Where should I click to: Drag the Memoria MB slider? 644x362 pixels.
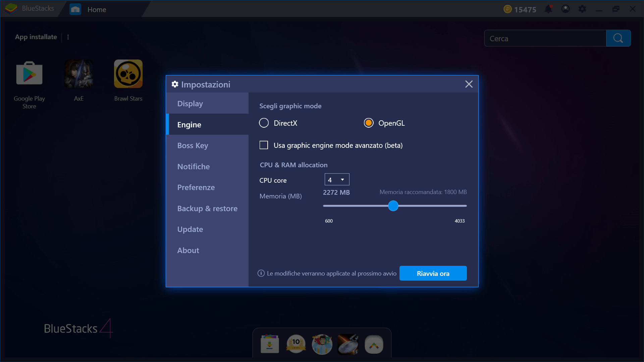coord(393,205)
